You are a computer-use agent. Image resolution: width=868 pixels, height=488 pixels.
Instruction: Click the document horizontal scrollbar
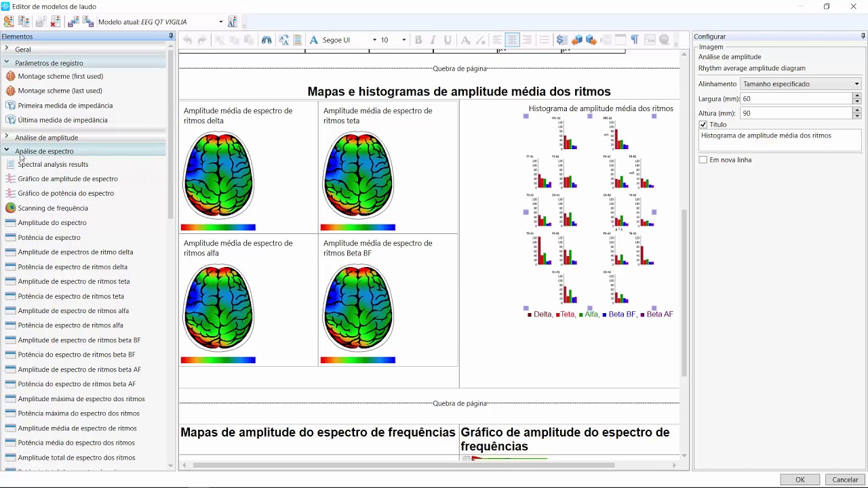pos(403,465)
